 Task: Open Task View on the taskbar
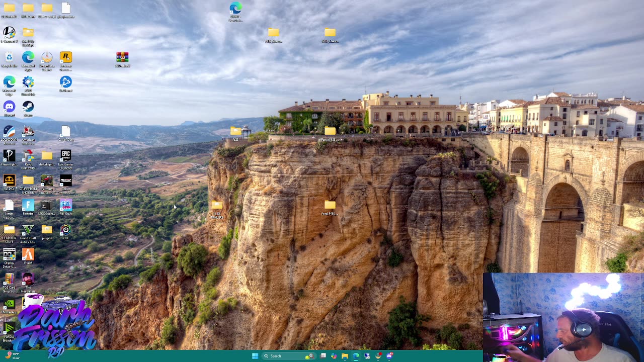point(323,356)
